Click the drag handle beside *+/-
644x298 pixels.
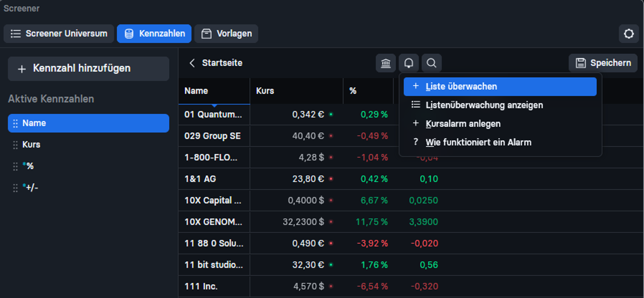pyautogui.click(x=16, y=188)
